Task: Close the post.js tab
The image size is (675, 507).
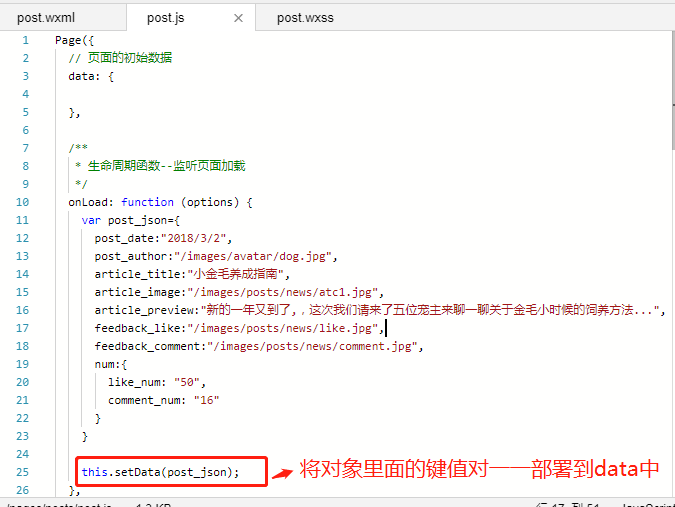Action: [x=238, y=18]
